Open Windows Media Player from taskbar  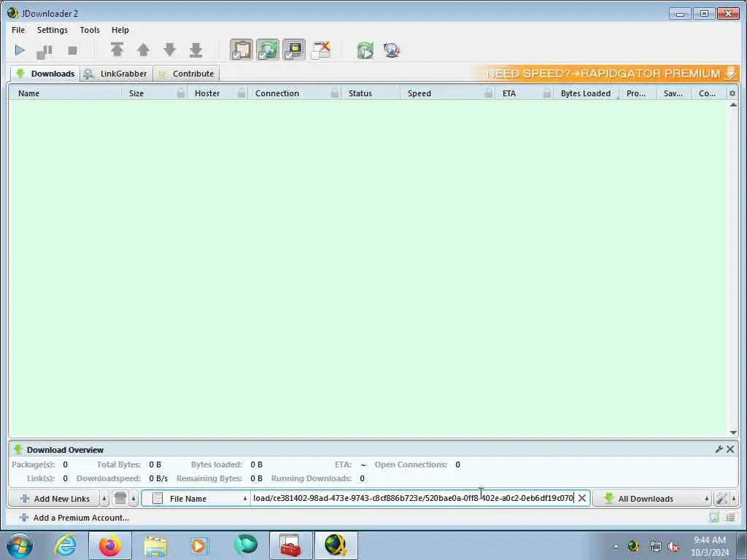pyautogui.click(x=200, y=545)
